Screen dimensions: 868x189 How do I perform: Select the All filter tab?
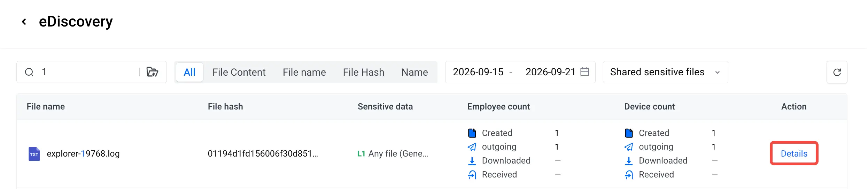click(189, 72)
